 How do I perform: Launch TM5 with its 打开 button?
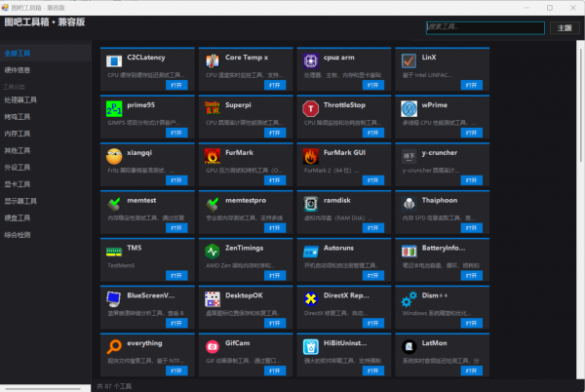coord(176,276)
